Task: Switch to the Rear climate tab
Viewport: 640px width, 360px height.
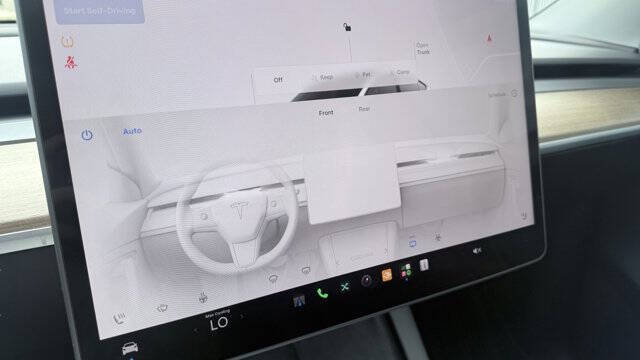Action: point(364,109)
